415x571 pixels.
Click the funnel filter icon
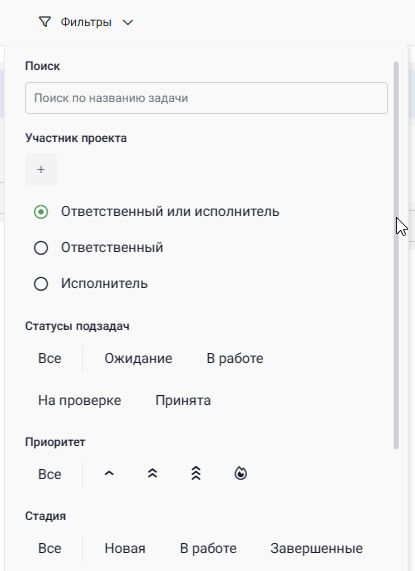pyautogui.click(x=44, y=22)
